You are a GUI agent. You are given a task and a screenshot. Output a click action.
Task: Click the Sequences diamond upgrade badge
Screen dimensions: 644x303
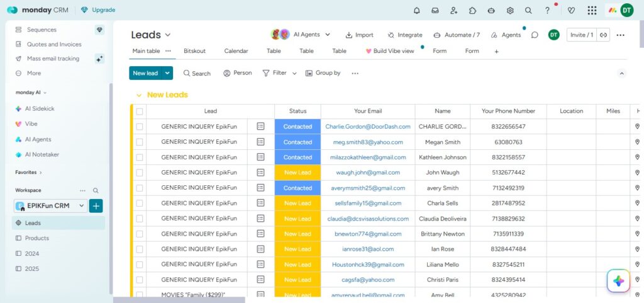pyautogui.click(x=99, y=30)
